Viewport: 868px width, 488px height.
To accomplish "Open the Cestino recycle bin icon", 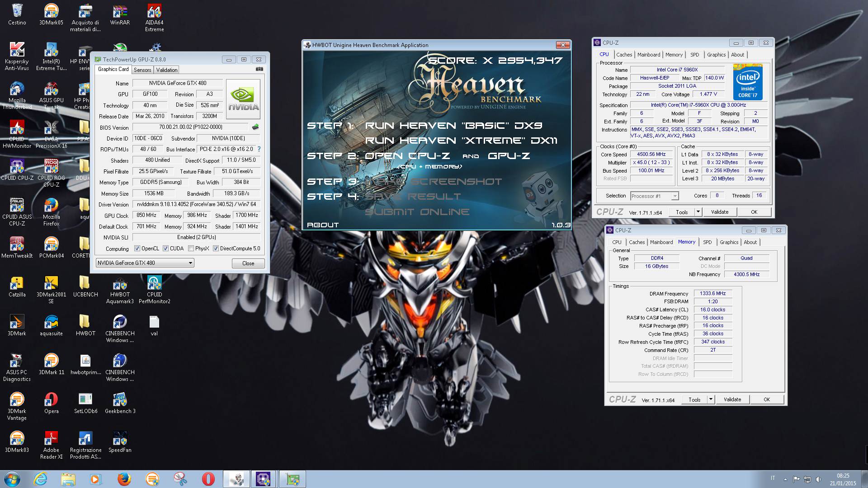I will click(17, 14).
